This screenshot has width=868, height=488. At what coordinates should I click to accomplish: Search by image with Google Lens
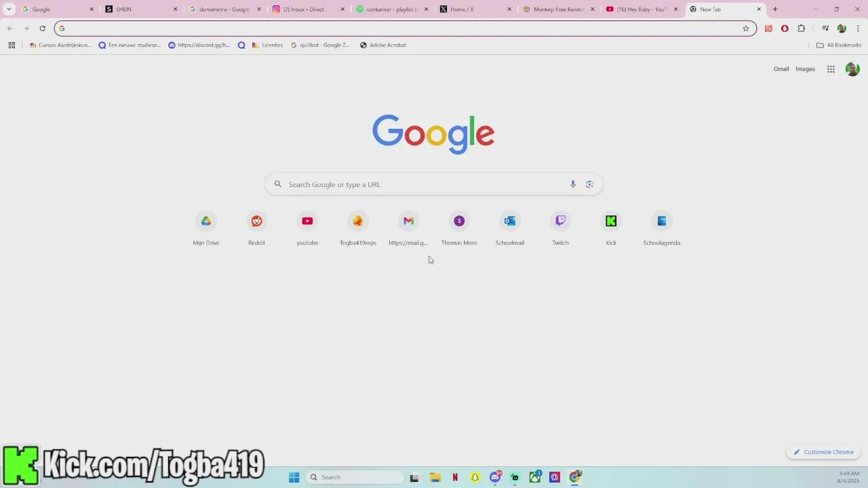(x=589, y=184)
